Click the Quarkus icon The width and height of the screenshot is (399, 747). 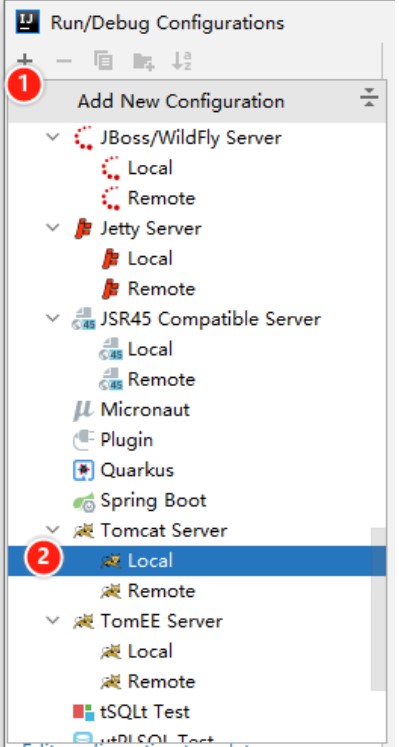tap(83, 470)
